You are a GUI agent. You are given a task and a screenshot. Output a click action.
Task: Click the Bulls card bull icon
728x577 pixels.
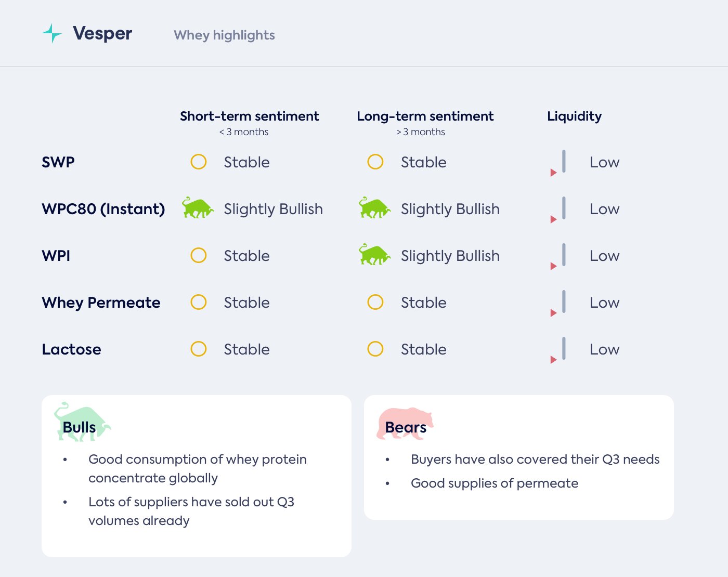82,422
